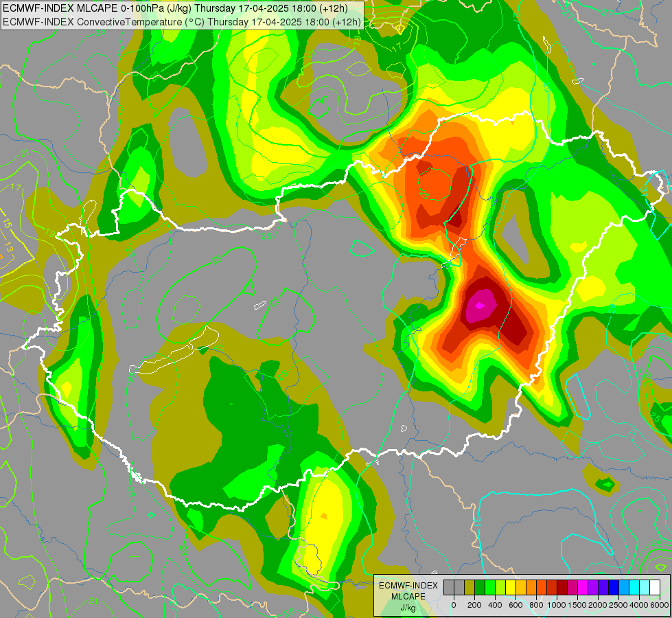672x618 pixels.
Task: Pick the purple legend swatch
Action: coord(593,587)
